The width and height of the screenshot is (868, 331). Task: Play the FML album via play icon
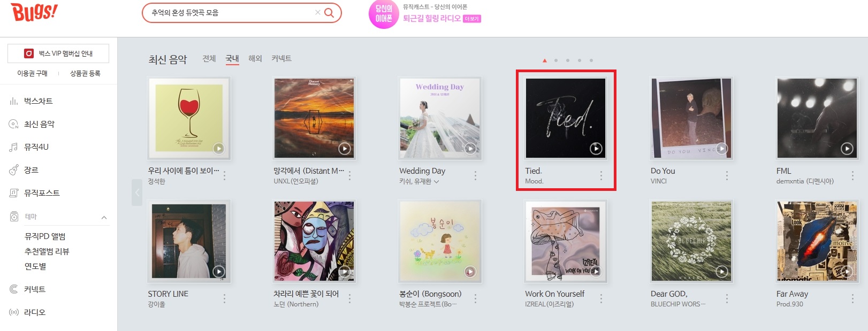(x=847, y=149)
